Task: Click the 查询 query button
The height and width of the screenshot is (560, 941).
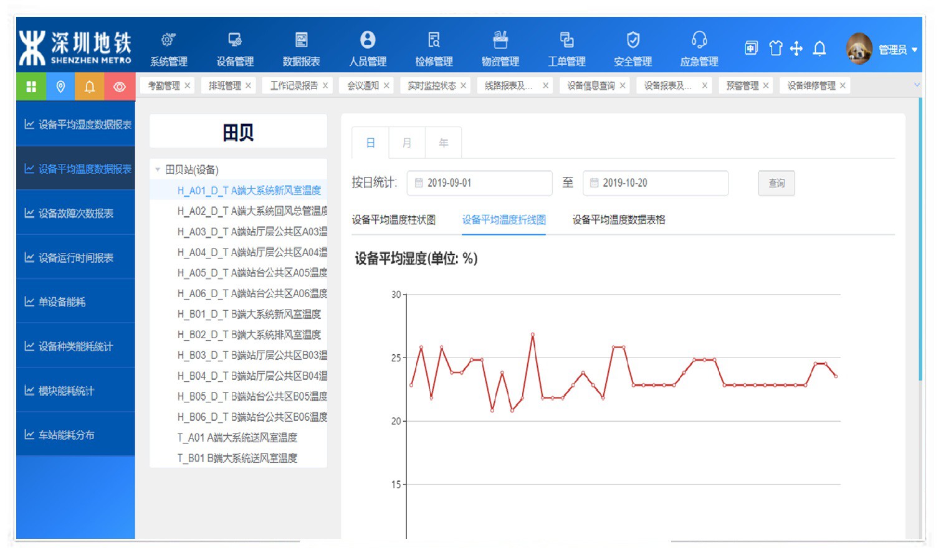Action: point(776,183)
